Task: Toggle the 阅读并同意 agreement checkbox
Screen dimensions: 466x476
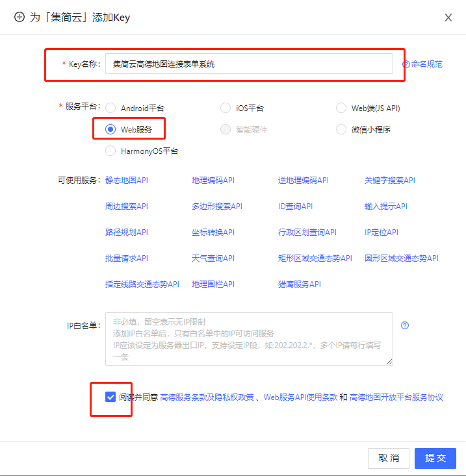Action: (110, 397)
